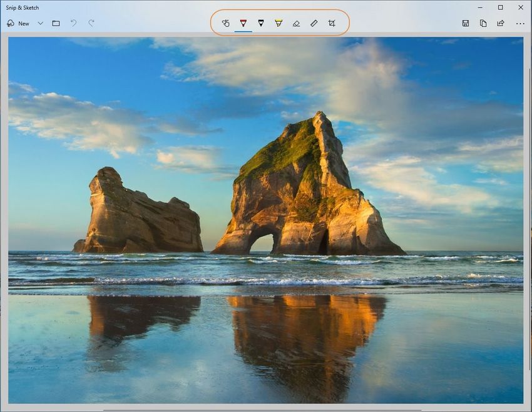Click the Save as disk icon
Viewport: 532px width, 412px height.
[466, 23]
